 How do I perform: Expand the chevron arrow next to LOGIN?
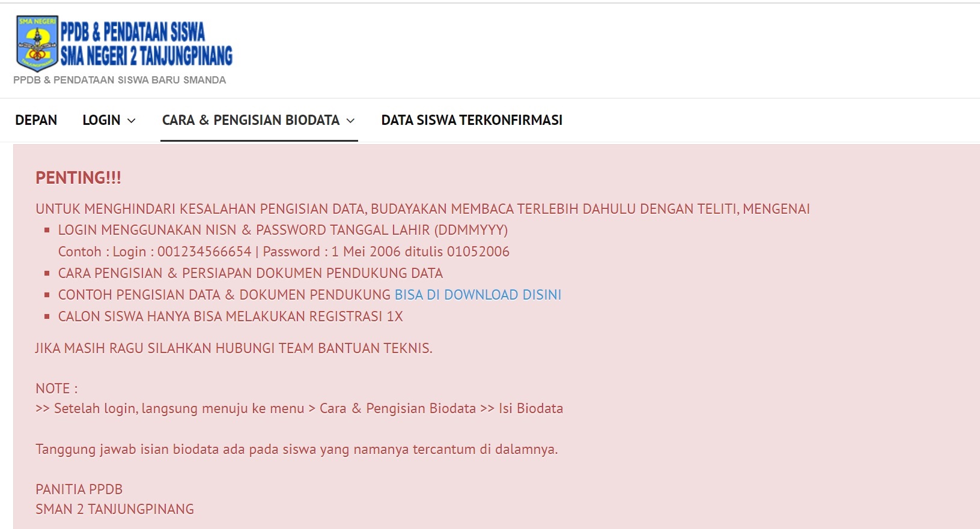coord(132,121)
